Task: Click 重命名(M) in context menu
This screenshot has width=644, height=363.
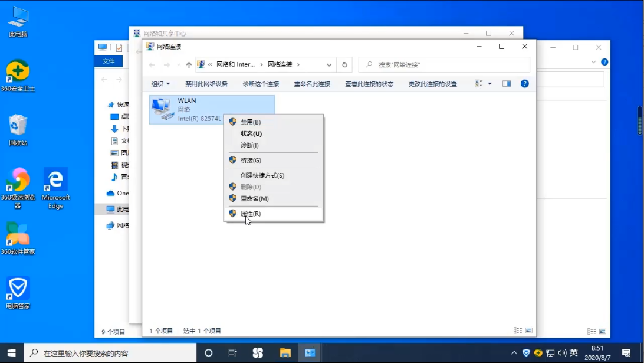Action: point(254,199)
